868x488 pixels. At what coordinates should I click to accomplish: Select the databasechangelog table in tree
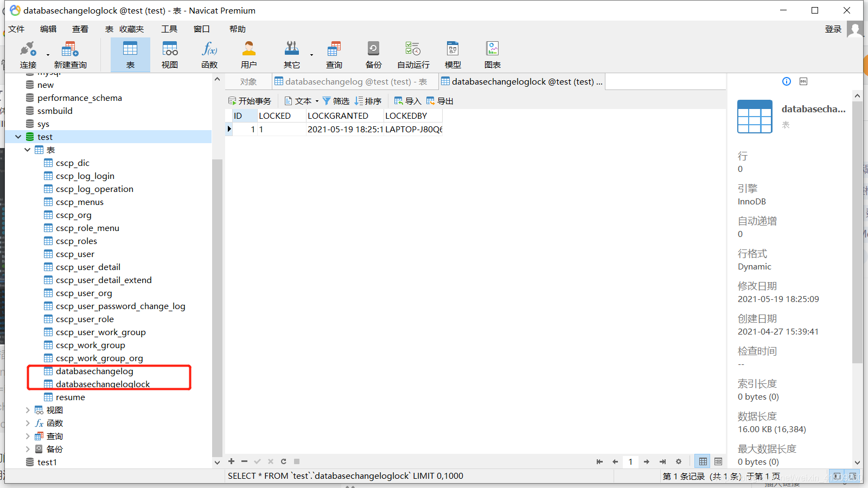[94, 371]
